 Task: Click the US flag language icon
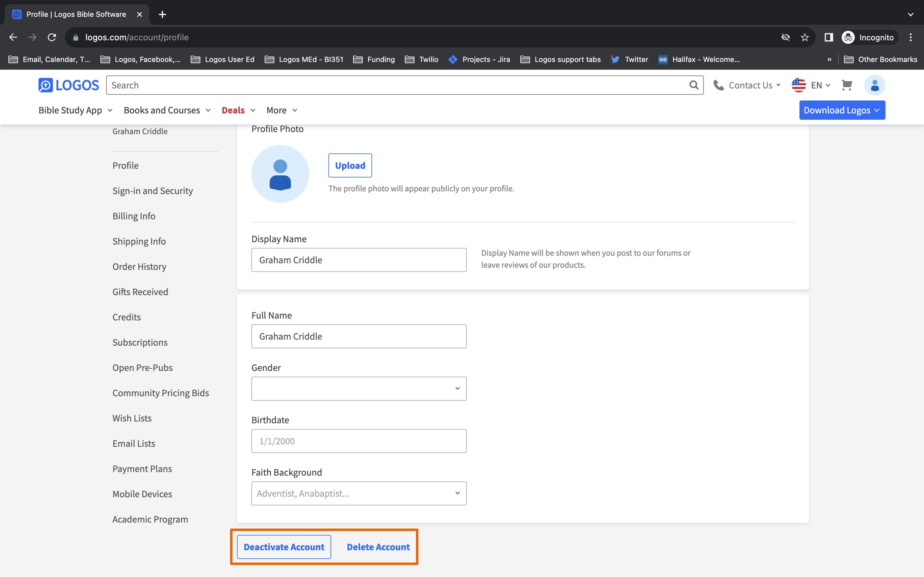(799, 85)
